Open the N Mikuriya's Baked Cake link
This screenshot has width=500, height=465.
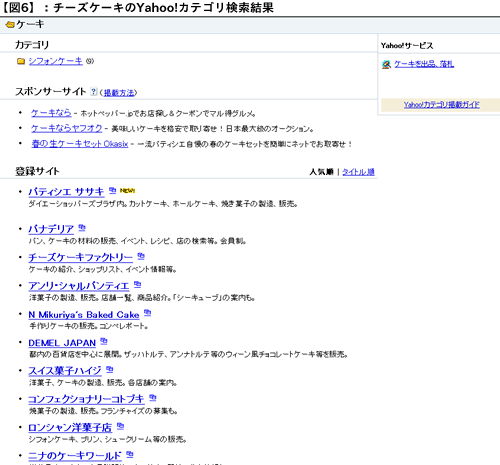click(84, 314)
